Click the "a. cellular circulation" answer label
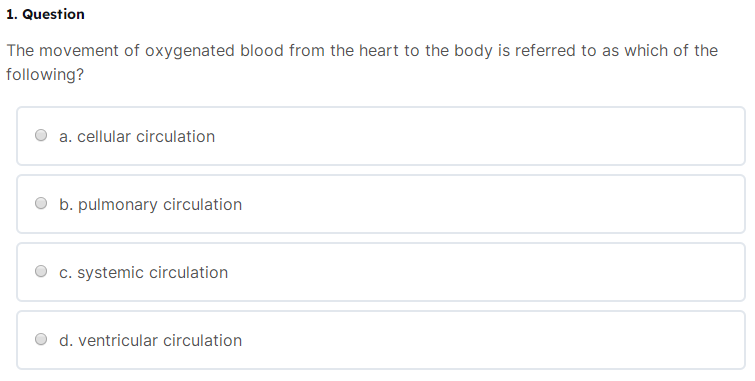The image size is (755, 381). 137,136
